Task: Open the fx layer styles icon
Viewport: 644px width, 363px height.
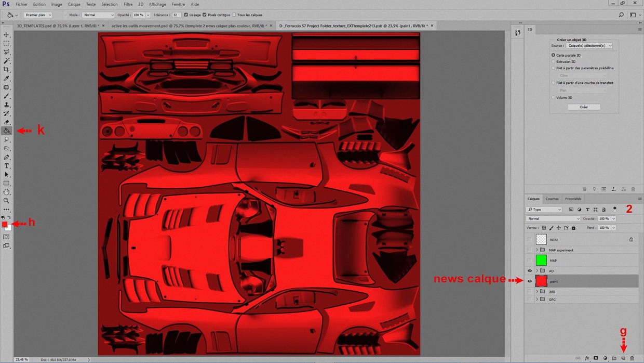Action: pos(587,358)
